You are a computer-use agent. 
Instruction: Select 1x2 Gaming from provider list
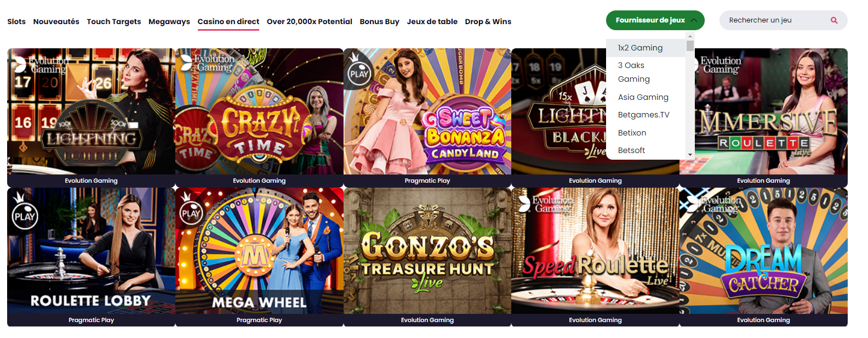tap(646, 48)
